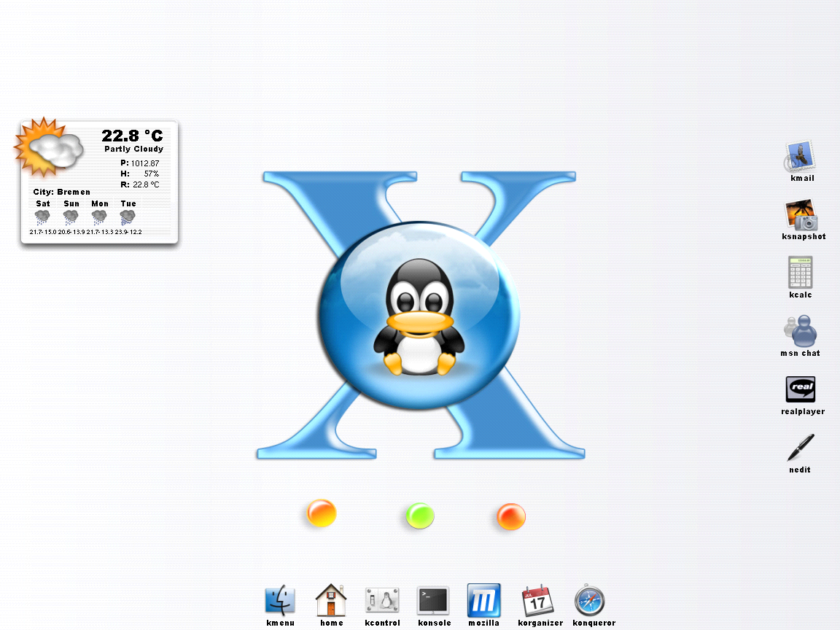Image resolution: width=840 pixels, height=630 pixels.
Task: Launch msn chat buddy icon
Action: [x=801, y=331]
